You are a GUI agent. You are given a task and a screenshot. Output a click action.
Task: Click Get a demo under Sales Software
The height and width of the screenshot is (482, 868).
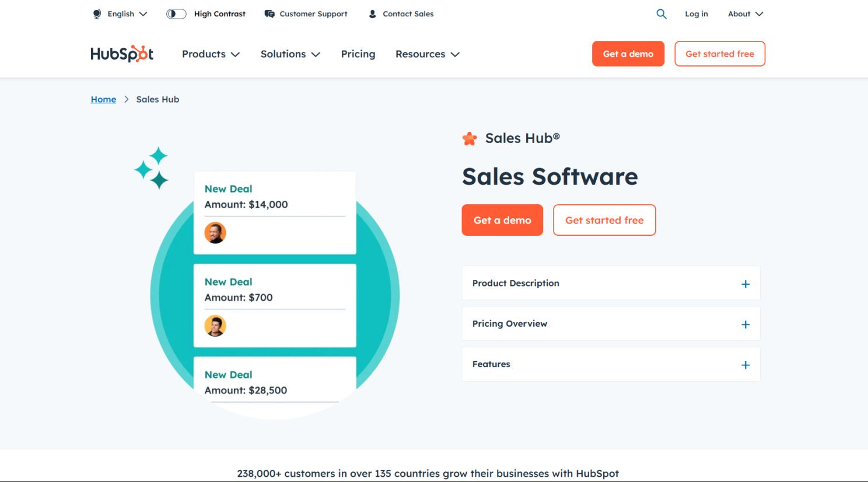click(x=502, y=220)
